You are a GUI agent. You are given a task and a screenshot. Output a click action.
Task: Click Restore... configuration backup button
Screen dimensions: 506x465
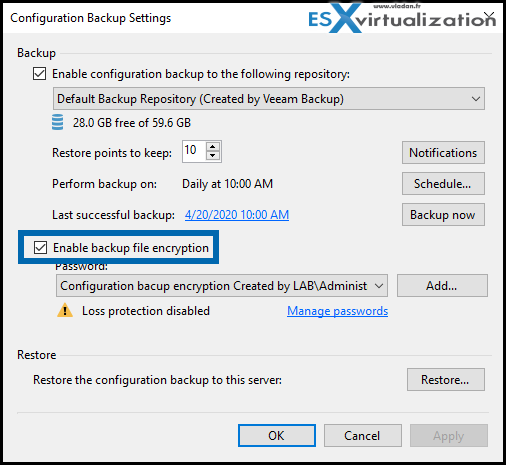click(446, 380)
